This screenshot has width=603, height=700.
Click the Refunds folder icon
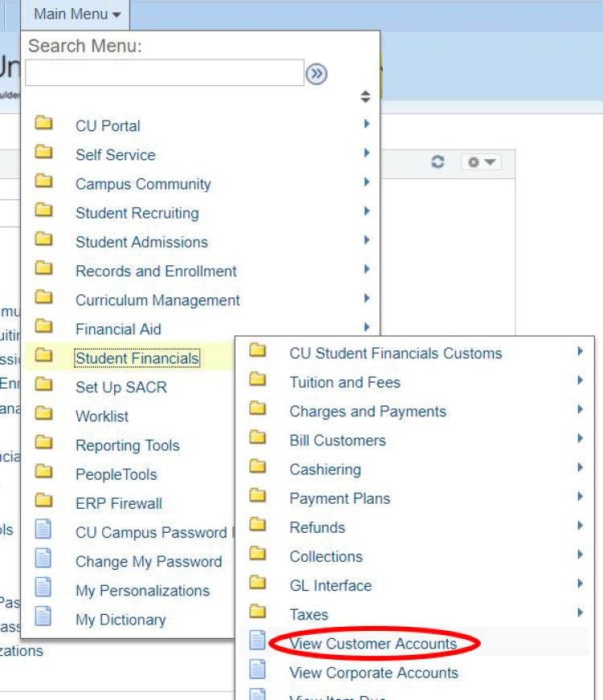click(x=258, y=524)
